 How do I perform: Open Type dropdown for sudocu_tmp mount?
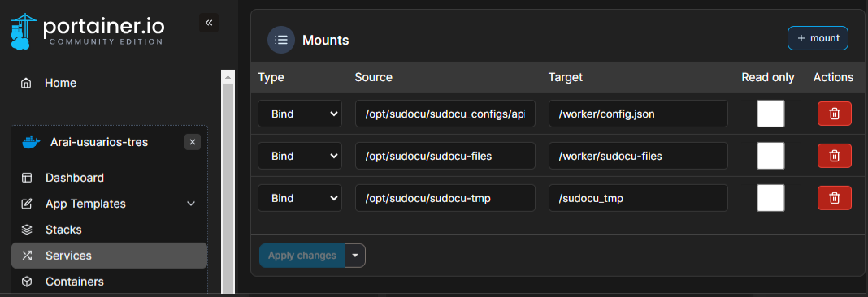[299, 198]
